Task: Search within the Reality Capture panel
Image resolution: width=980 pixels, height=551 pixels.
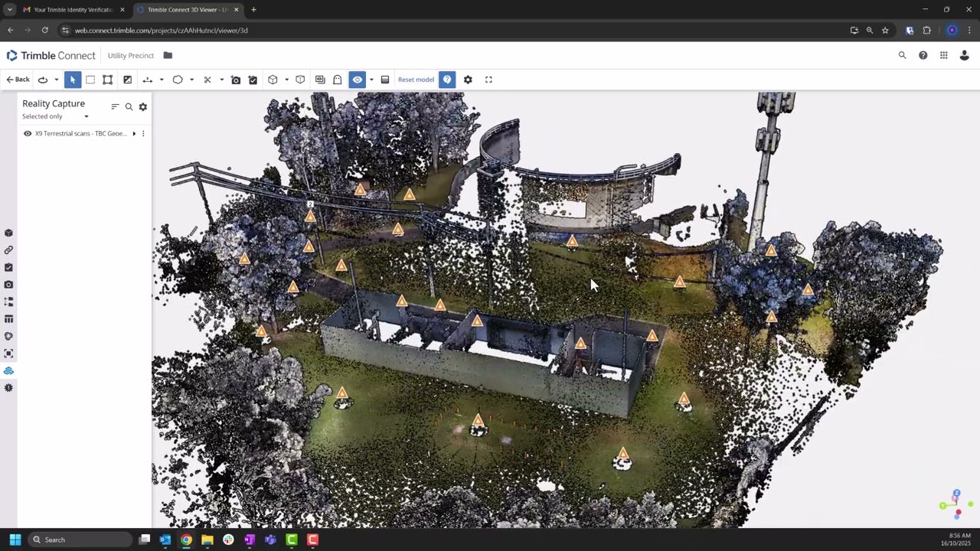Action: tap(129, 107)
